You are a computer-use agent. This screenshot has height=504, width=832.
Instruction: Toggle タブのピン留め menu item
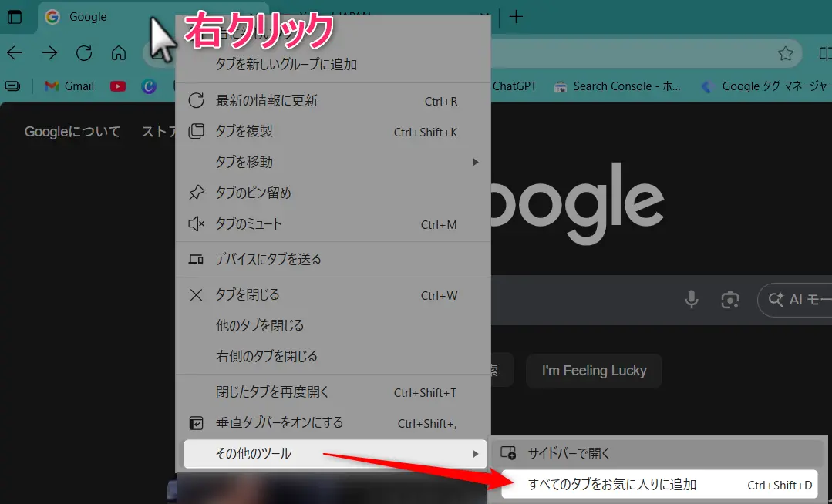point(253,193)
